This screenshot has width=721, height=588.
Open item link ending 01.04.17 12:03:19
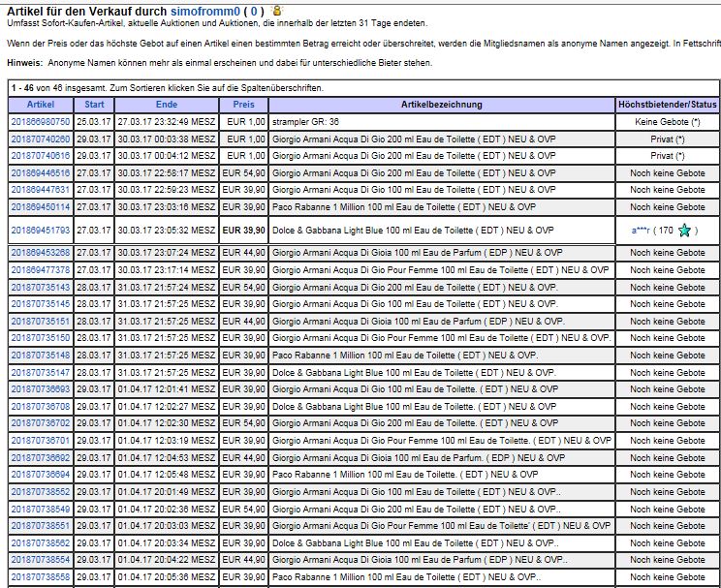(x=41, y=441)
